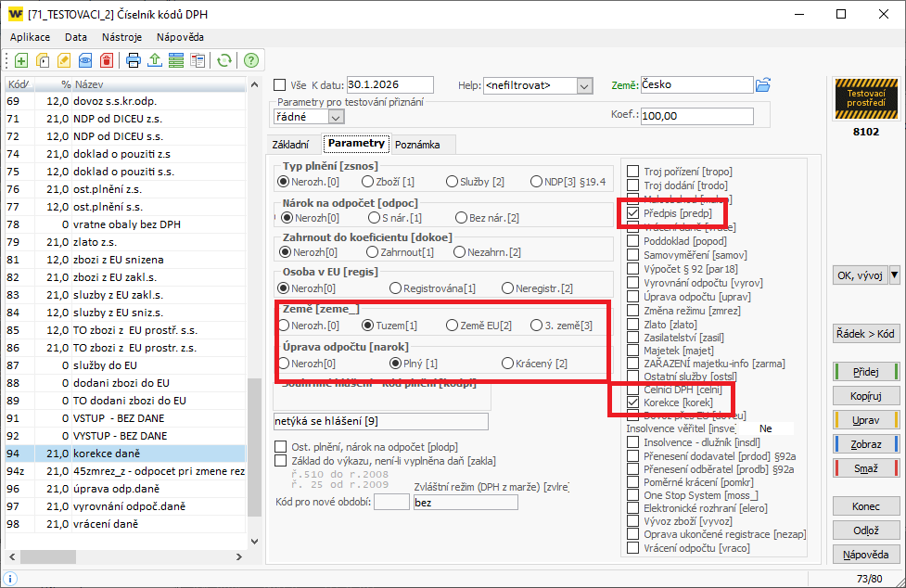The height and width of the screenshot is (588, 906).
Task: Toggle Korekce [korek] checkbox
Action: point(633,403)
